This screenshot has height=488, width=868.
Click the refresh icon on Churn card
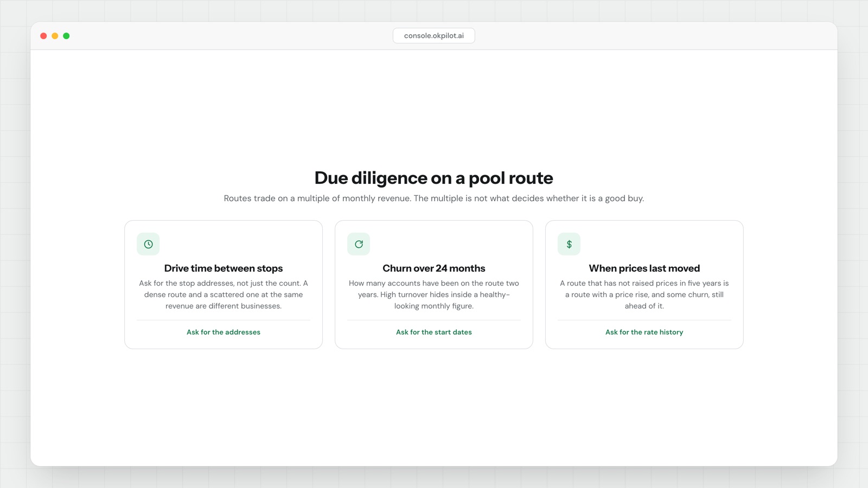click(x=359, y=244)
